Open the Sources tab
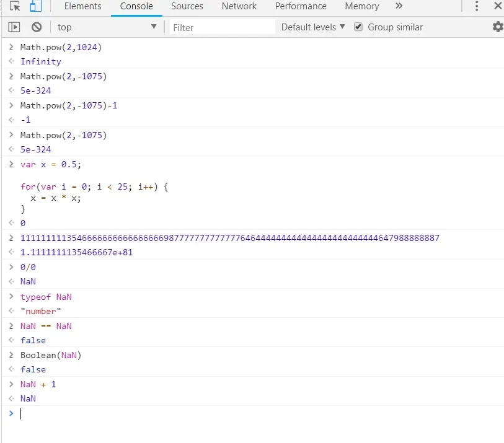504x443 pixels. click(187, 6)
